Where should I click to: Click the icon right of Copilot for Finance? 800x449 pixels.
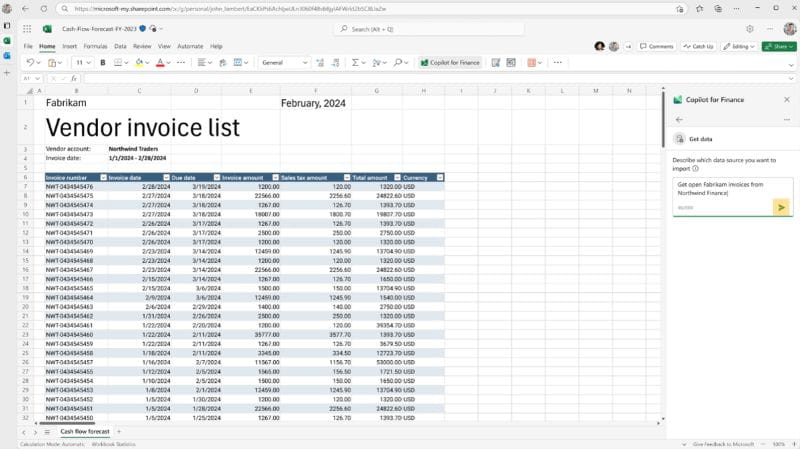(495, 63)
